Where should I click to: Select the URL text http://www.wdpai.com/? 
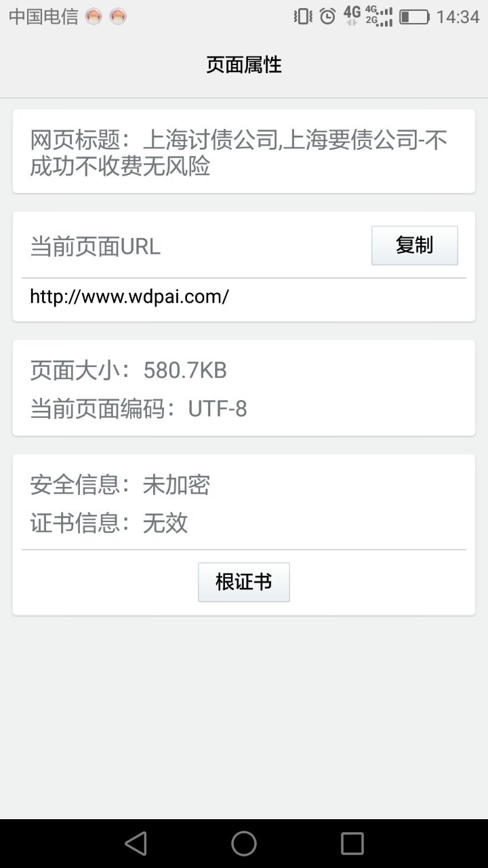(129, 297)
